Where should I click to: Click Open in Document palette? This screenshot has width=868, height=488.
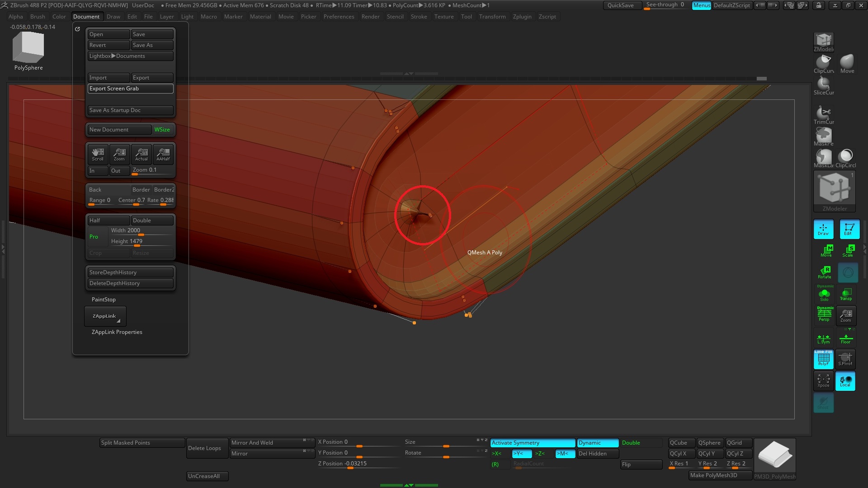tap(108, 34)
